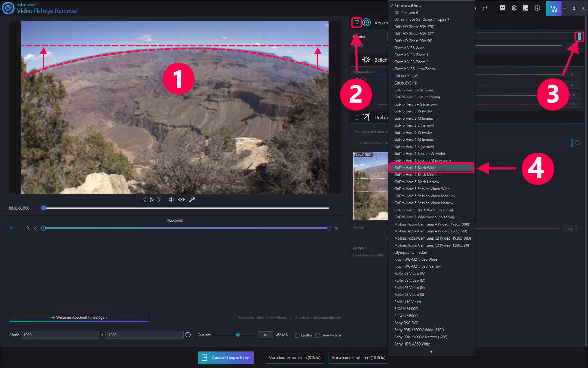Choose GoPro Hero 4 W (wide)
Viewport: 588px width, 368px height.
(431, 133)
